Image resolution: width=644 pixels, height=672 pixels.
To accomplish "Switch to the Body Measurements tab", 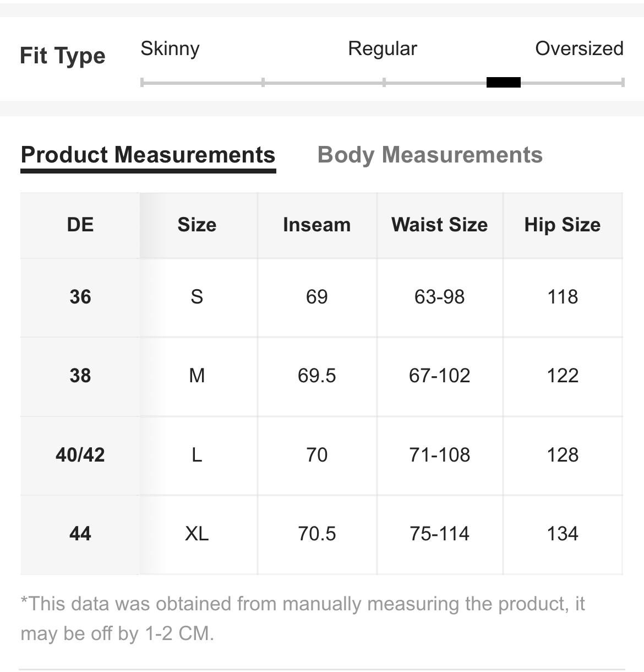I will click(x=430, y=155).
